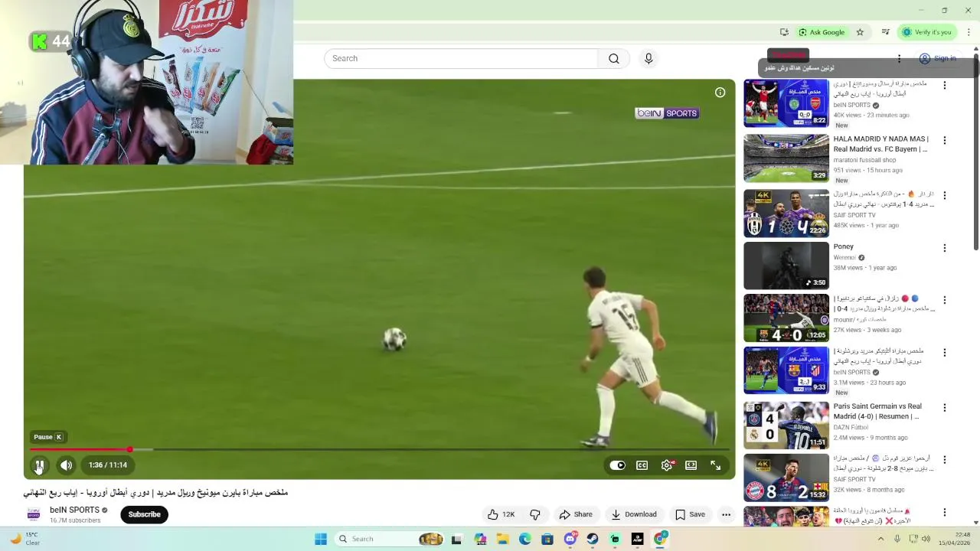Open the Bayern 8-2 15:32 video thumbnail
The width and height of the screenshot is (980, 551).
click(786, 478)
